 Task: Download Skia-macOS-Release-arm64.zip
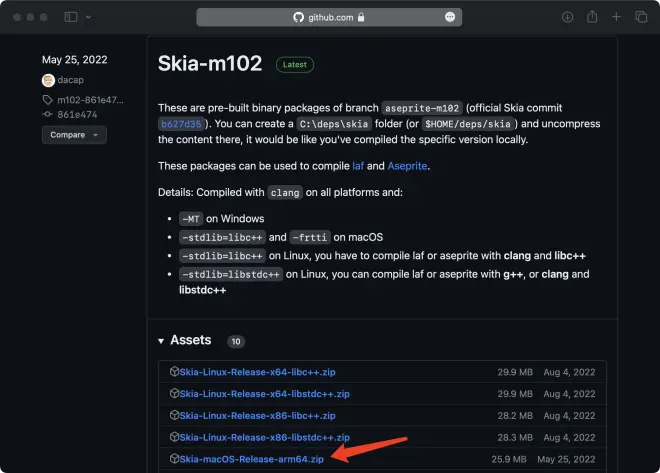252,460
